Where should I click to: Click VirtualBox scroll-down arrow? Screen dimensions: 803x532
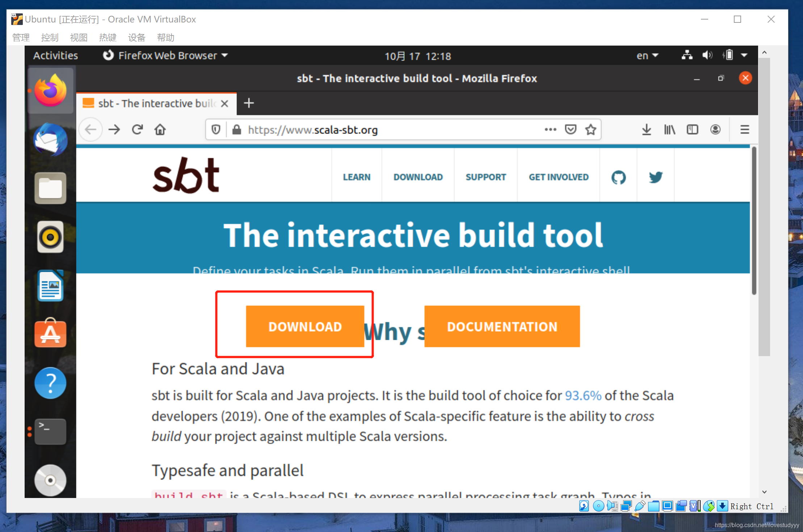point(764,492)
